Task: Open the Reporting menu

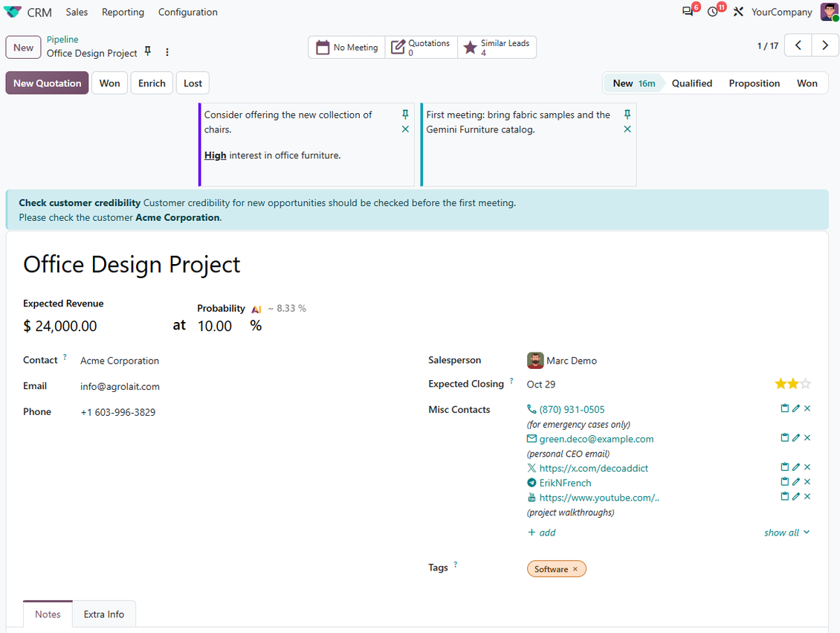Action: [x=123, y=12]
